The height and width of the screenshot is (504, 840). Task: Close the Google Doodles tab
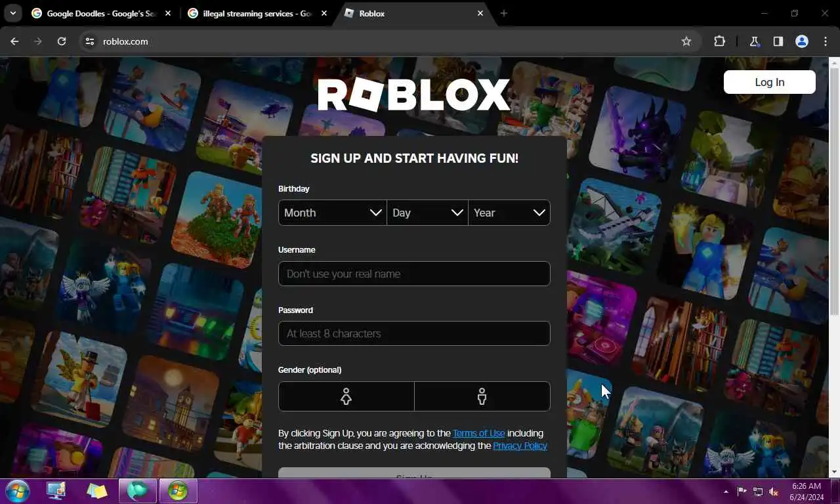coord(168,13)
